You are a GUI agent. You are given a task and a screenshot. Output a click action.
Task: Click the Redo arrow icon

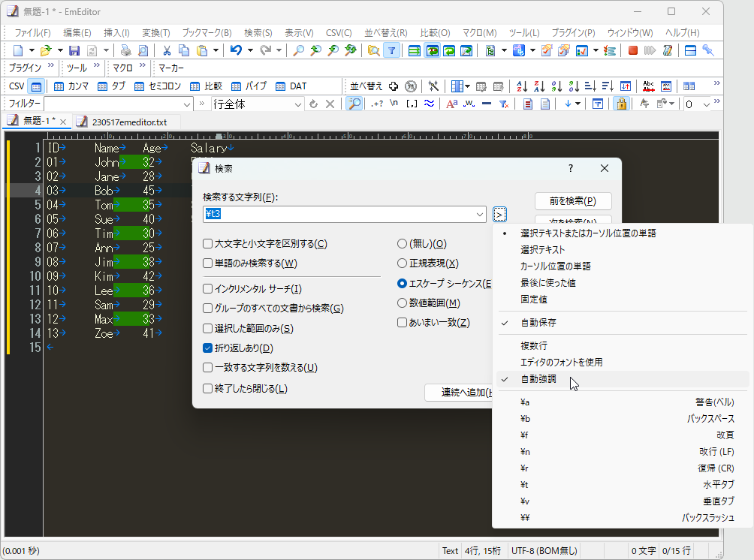265,50
